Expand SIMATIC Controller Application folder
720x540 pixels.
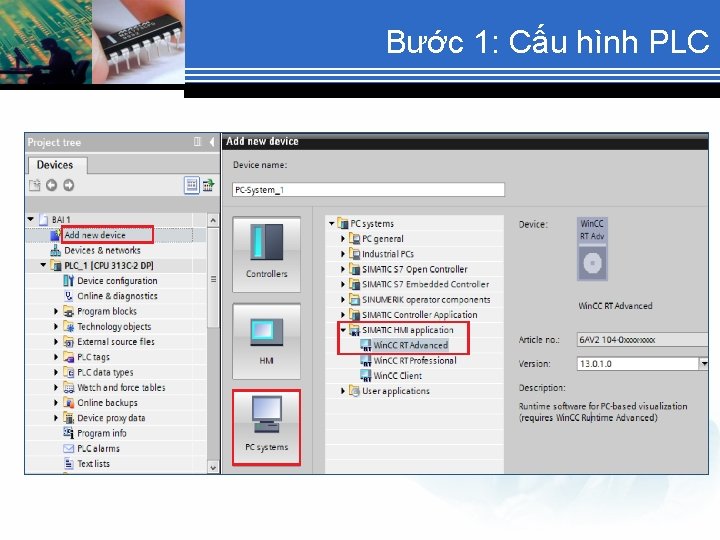point(343,315)
